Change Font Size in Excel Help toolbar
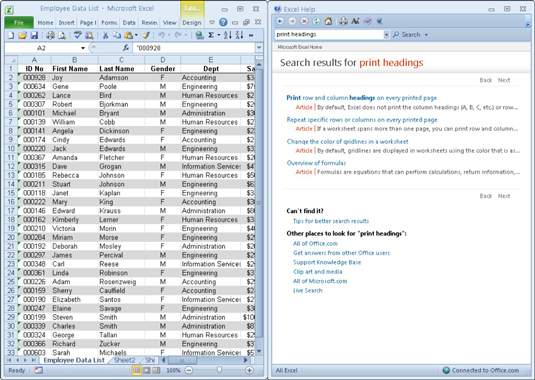This screenshot has width=535, height=380. 355,21
